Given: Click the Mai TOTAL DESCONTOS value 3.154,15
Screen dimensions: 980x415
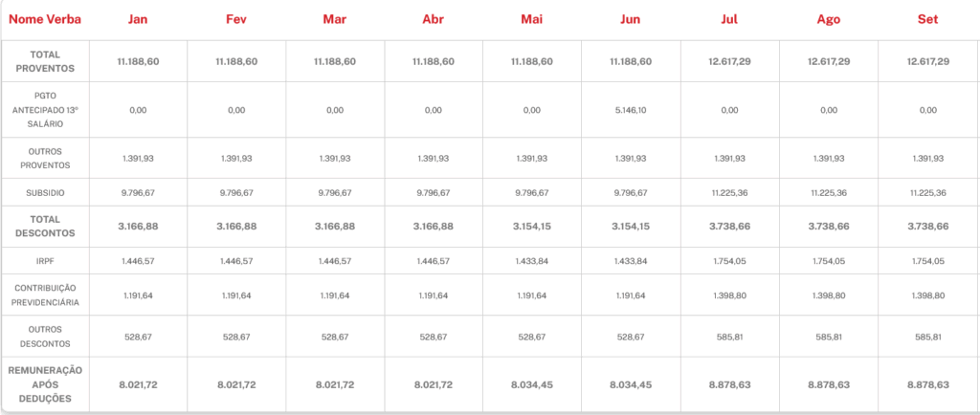Looking at the screenshot, I should point(533,226).
